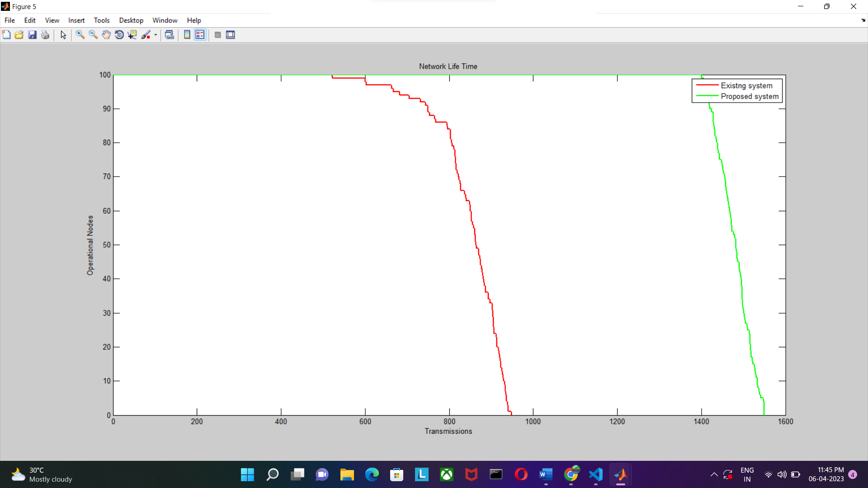Insert a colorbar into the plot
The image size is (868, 488).
[187, 34]
